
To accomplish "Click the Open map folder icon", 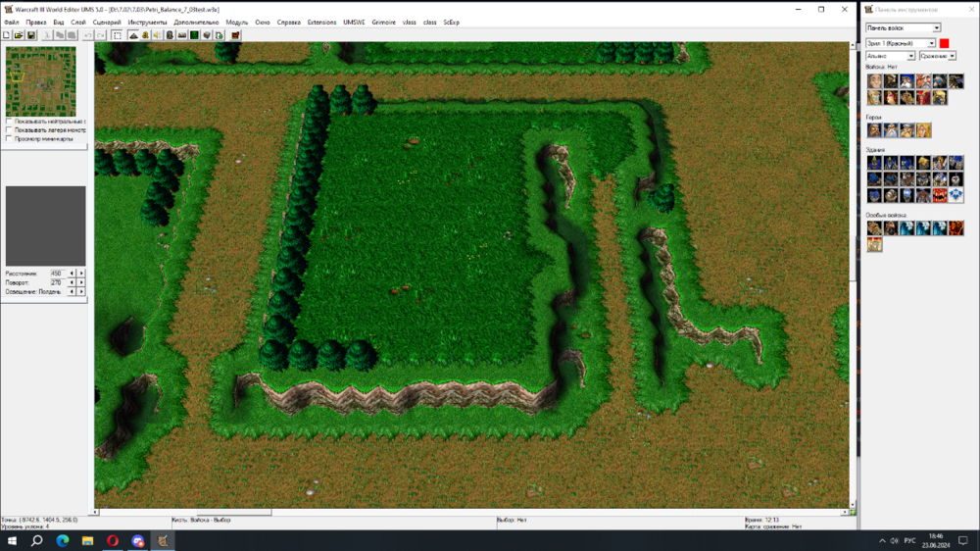I will click(x=19, y=35).
